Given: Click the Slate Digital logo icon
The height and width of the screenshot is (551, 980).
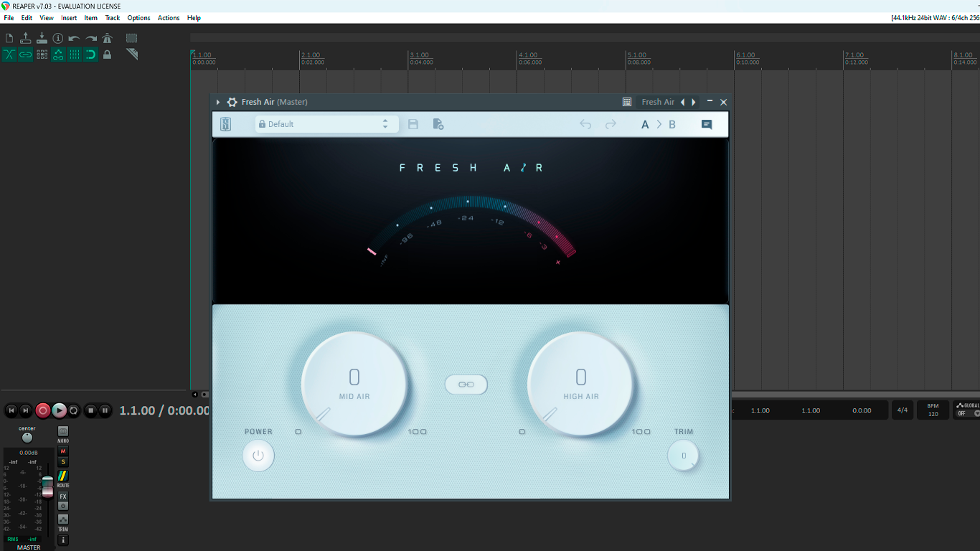Looking at the screenshot, I should tap(225, 124).
